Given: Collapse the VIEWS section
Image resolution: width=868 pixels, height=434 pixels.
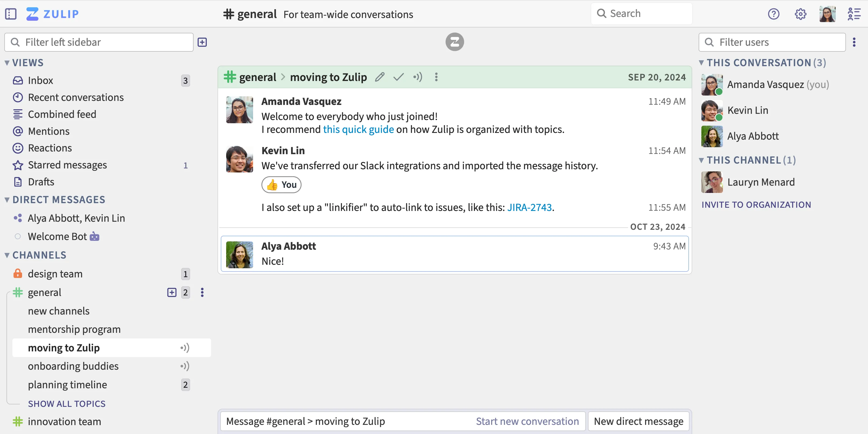Looking at the screenshot, I should click(x=7, y=63).
